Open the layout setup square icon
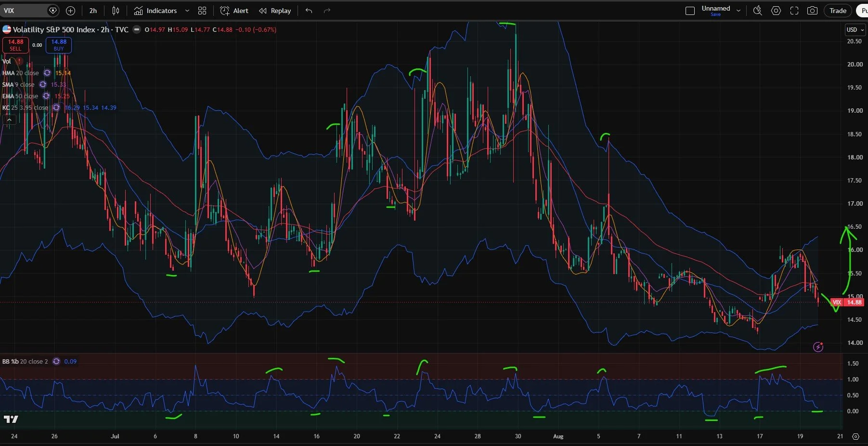Image resolution: width=868 pixels, height=446 pixels. [x=690, y=11]
